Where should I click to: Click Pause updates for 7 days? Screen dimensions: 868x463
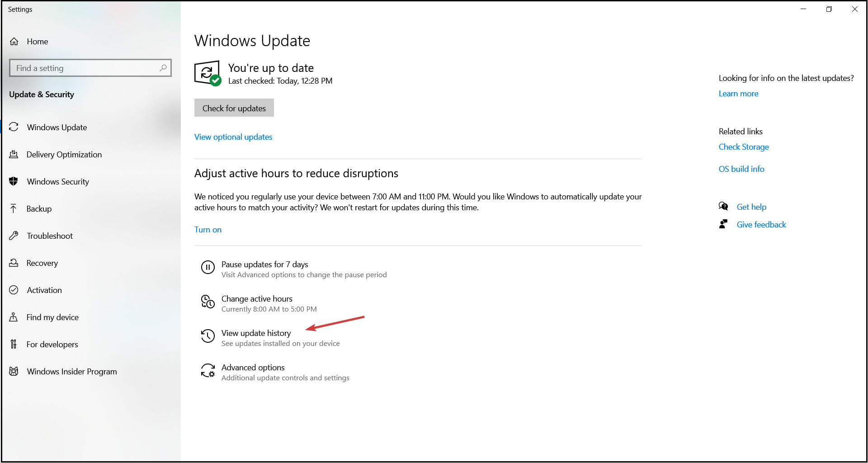coord(294,269)
